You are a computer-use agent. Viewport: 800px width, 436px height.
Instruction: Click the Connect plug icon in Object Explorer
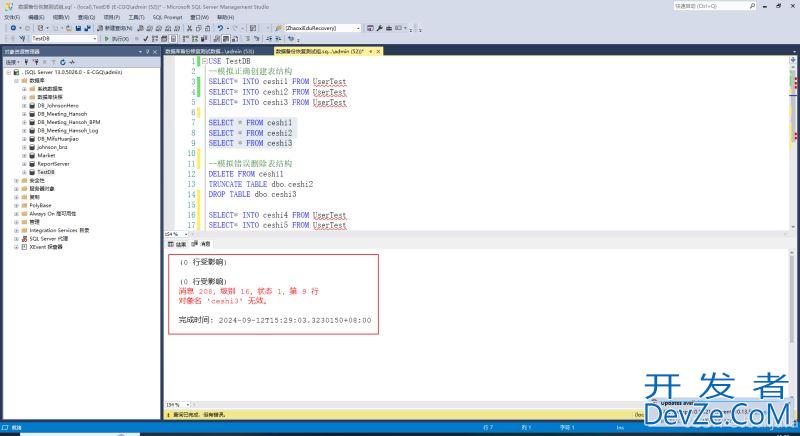click(26, 62)
